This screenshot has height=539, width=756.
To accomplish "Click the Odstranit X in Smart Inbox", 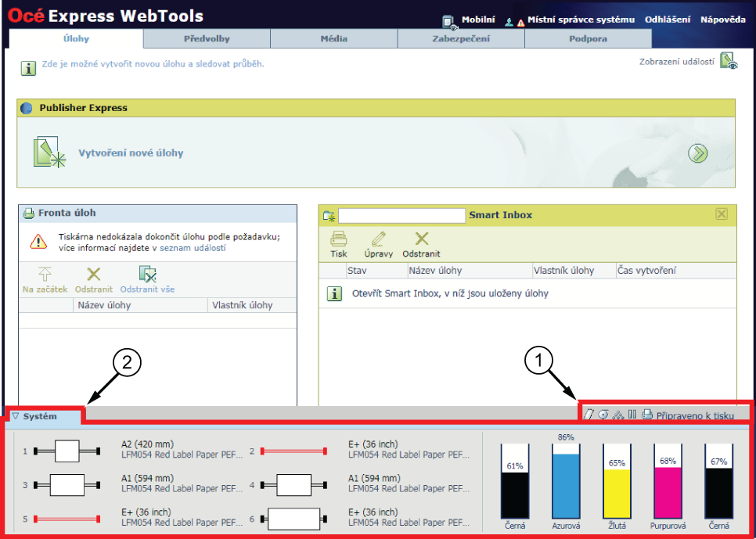I will click(x=421, y=239).
